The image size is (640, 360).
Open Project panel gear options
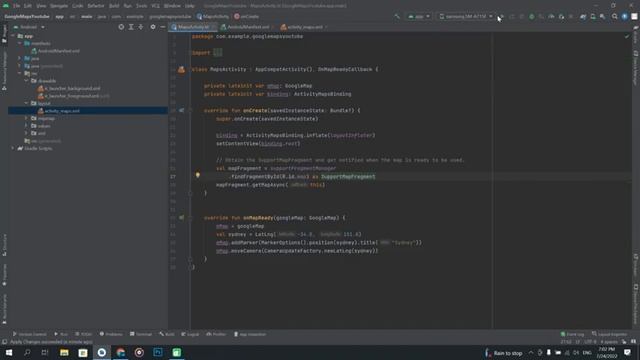[153, 27]
